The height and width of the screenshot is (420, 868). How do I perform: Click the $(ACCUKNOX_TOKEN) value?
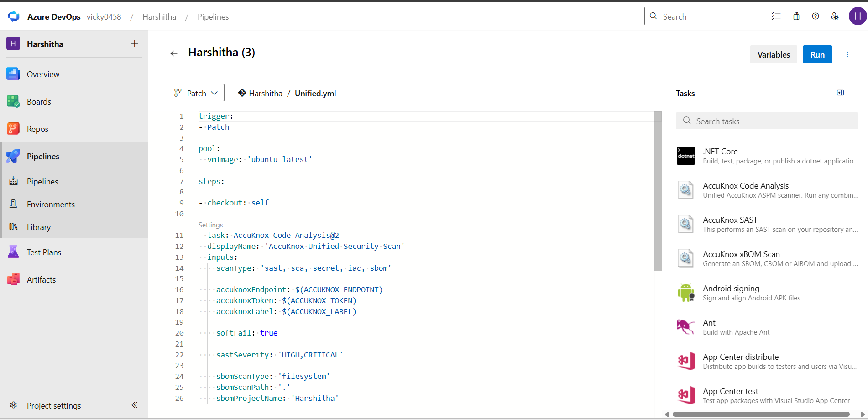point(319,300)
